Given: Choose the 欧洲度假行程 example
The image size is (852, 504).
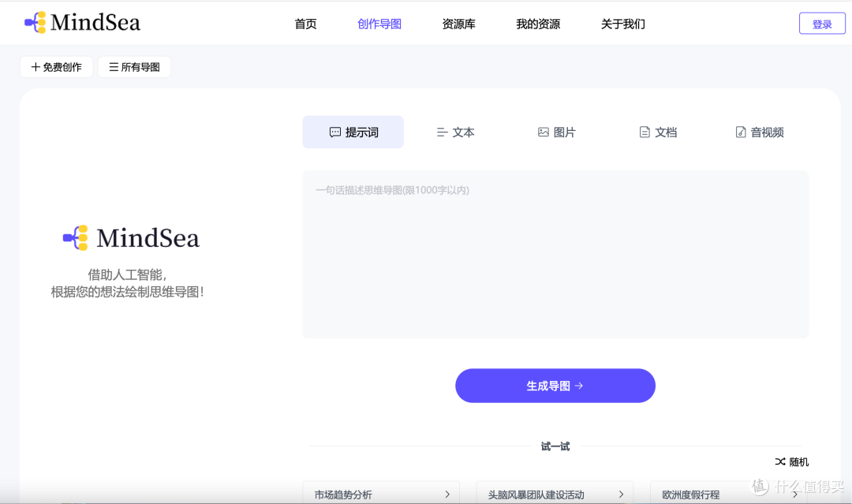Looking at the screenshot, I should [x=728, y=492].
